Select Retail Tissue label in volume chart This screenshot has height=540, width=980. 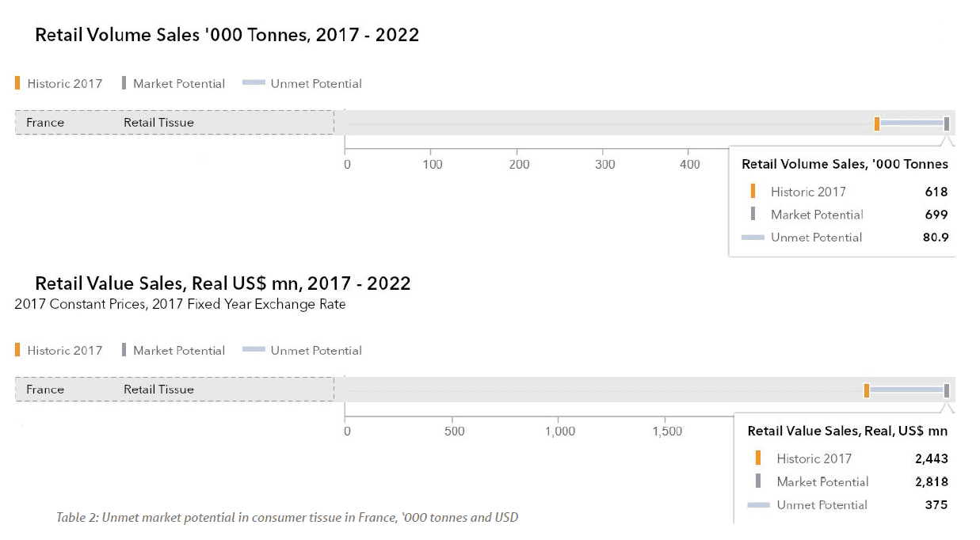tap(158, 123)
